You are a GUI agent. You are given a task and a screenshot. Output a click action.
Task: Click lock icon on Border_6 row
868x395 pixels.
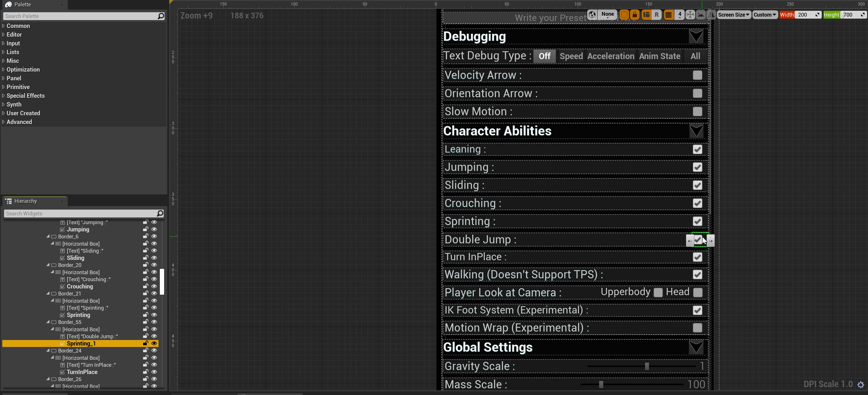[146, 236]
